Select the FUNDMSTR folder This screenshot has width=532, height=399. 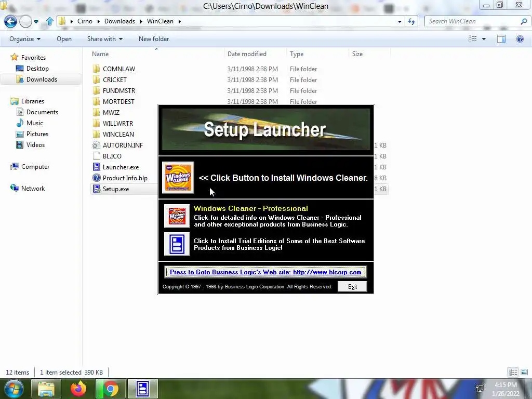(x=119, y=90)
